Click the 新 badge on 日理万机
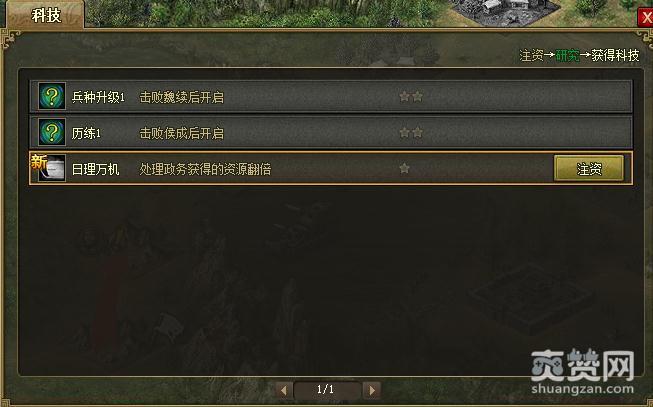Viewport: 653px width, 407px height. click(38, 162)
